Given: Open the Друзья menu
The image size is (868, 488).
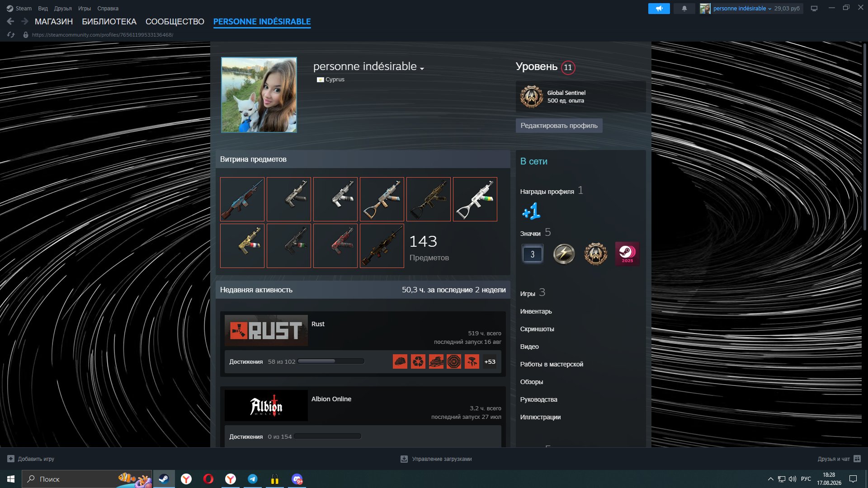Looking at the screenshot, I should click(63, 9).
